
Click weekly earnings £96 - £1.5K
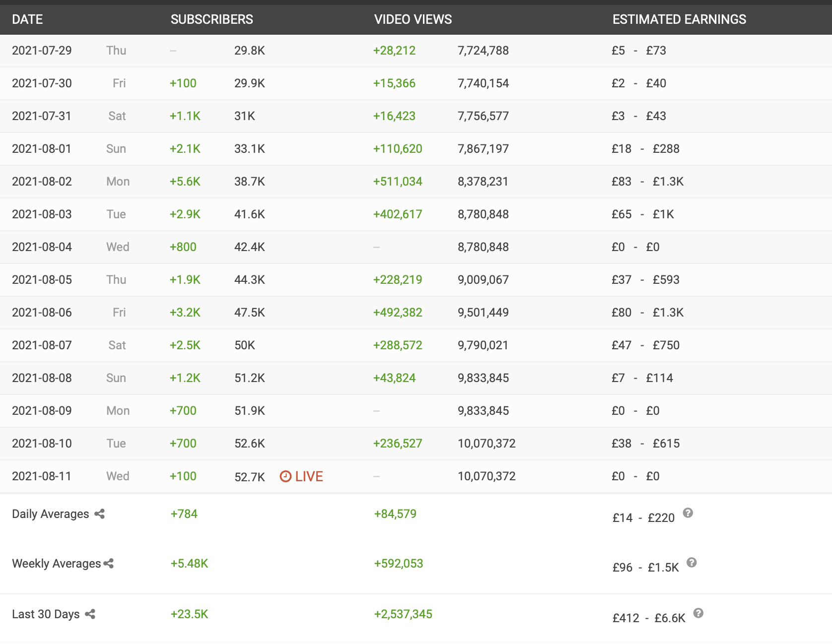(645, 568)
